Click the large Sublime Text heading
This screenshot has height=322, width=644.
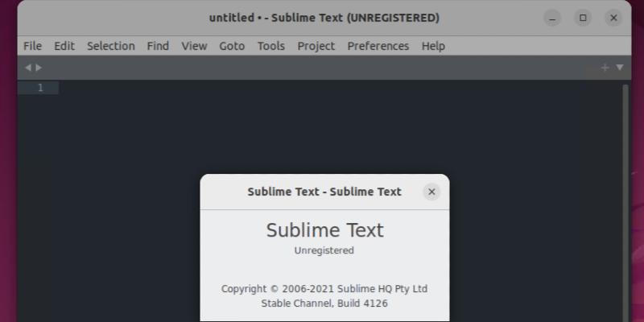(x=325, y=230)
